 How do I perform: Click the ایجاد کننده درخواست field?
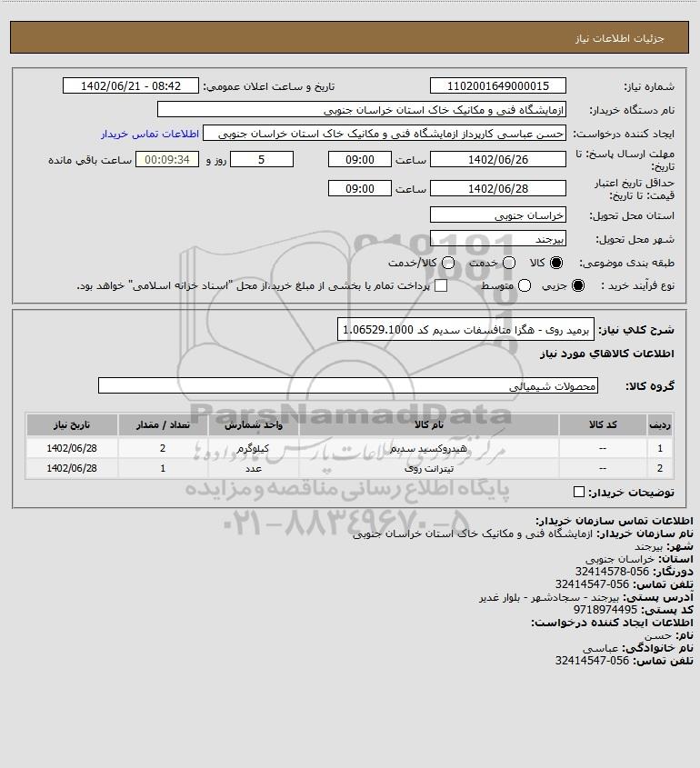384,134
